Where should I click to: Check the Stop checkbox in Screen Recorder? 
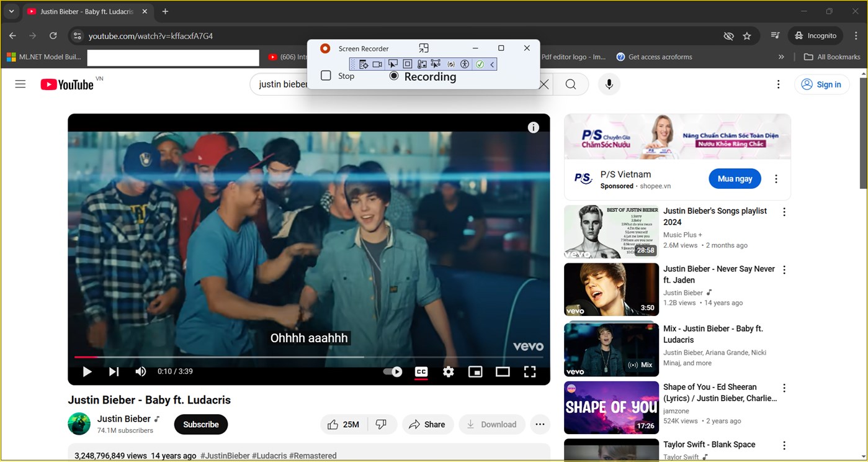(326, 75)
